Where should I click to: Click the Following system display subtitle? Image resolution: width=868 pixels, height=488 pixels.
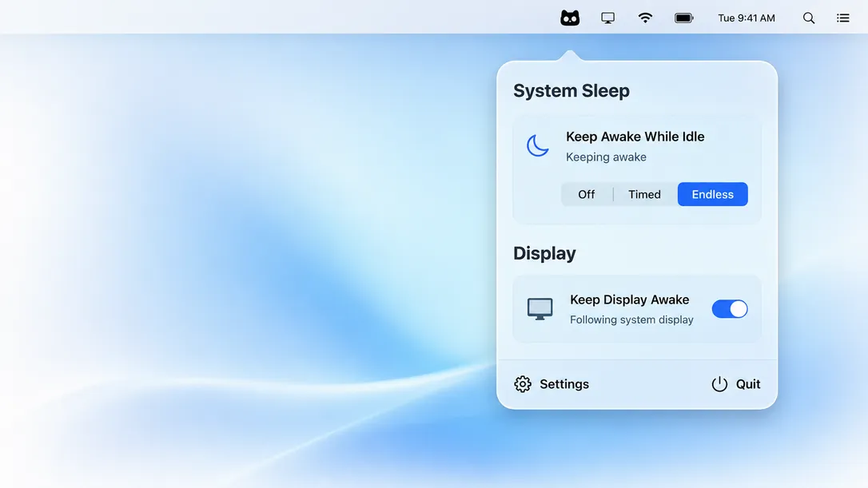631,319
